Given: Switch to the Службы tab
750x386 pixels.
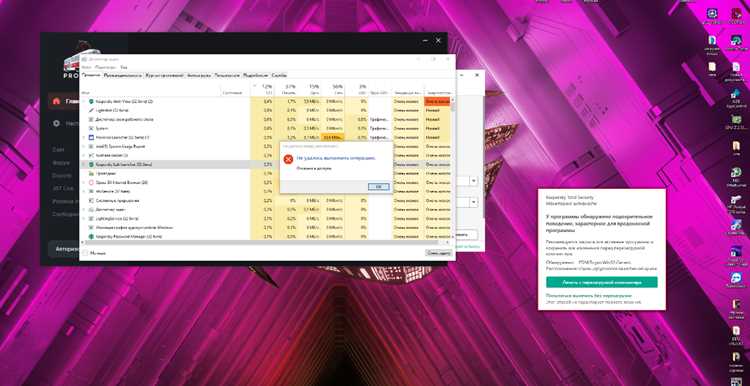Looking at the screenshot, I should click(279, 75).
